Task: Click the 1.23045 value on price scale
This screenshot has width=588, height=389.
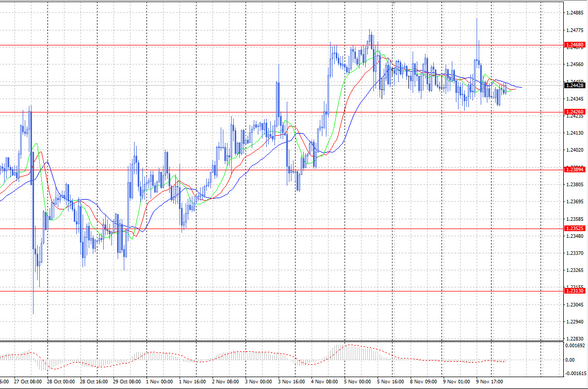Action: (x=575, y=304)
